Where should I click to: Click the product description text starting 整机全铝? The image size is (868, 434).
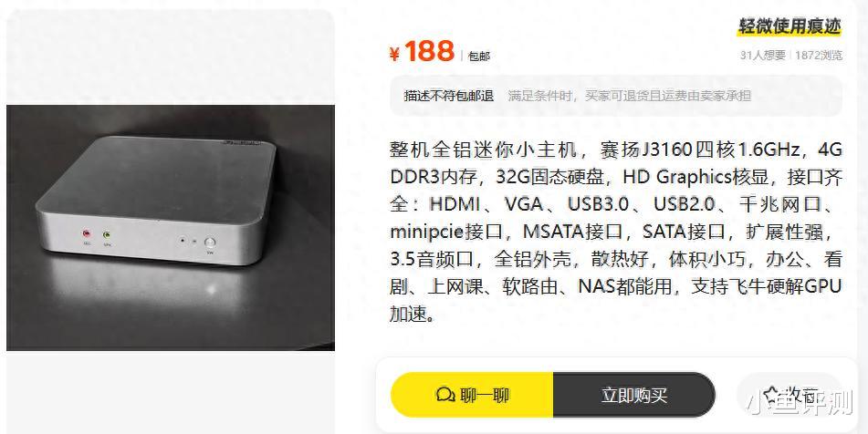tap(615, 232)
